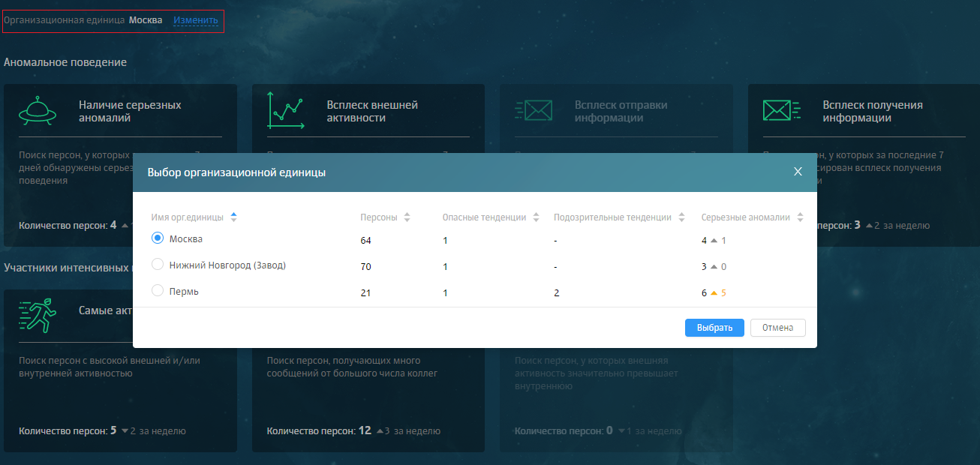Sort by Подозрительные тенденции column arrows
Viewport: 980px width, 465px height.
point(681,217)
